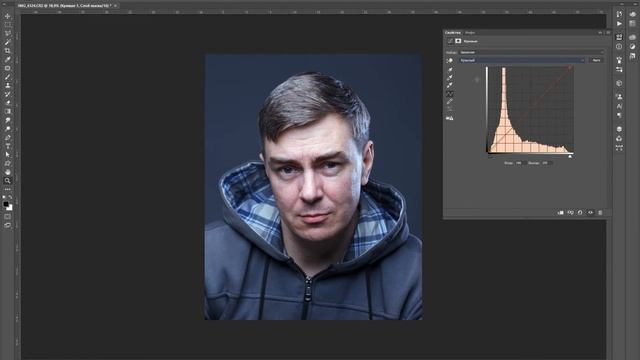Open the 3D cube panel icon

point(619,83)
